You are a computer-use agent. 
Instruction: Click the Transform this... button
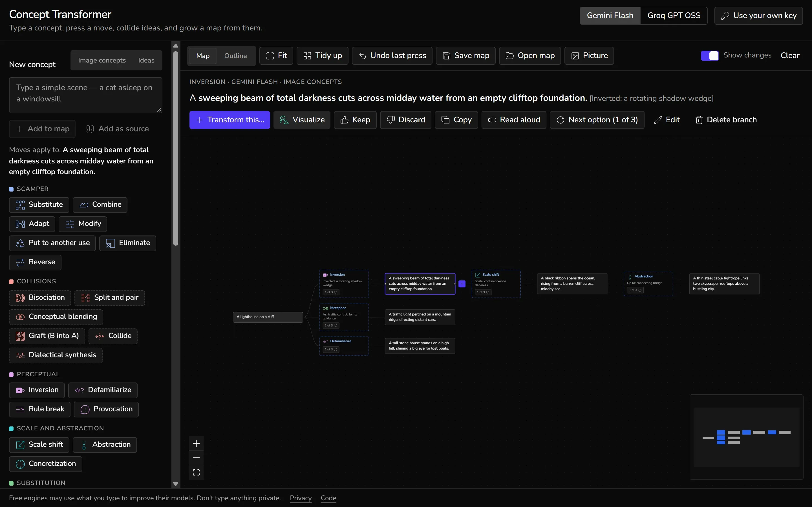pos(230,120)
